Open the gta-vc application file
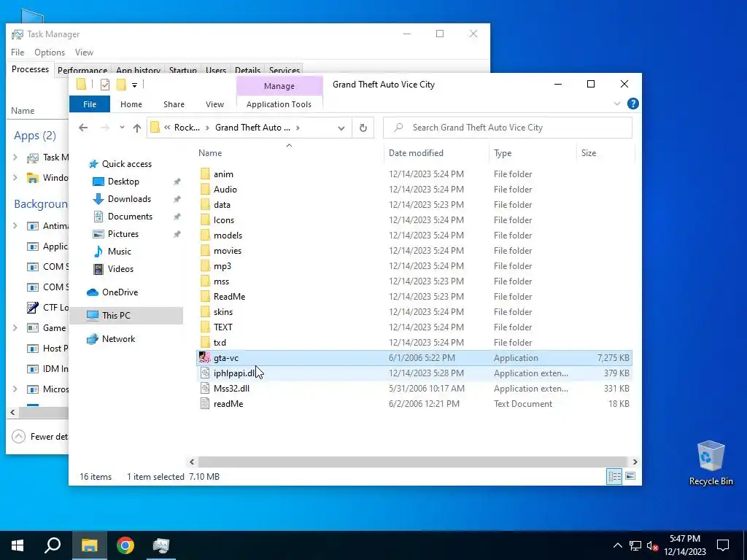 click(414, 357)
